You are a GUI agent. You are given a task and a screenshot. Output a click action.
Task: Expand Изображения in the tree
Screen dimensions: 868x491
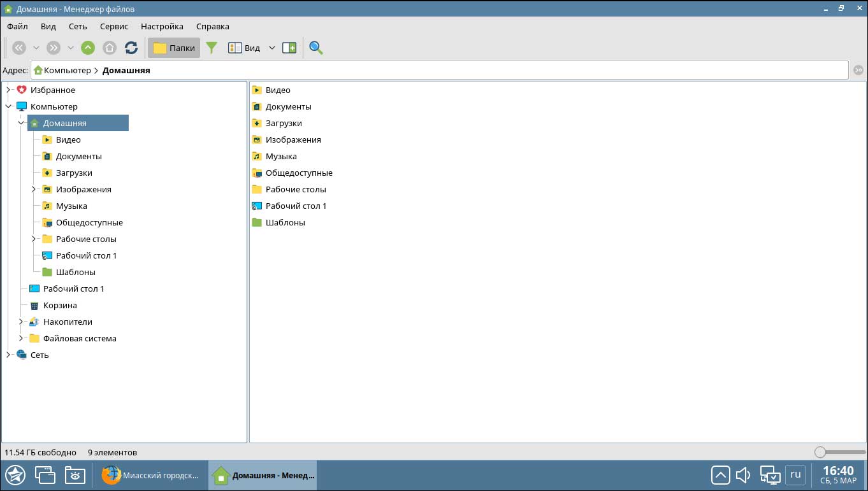click(34, 189)
